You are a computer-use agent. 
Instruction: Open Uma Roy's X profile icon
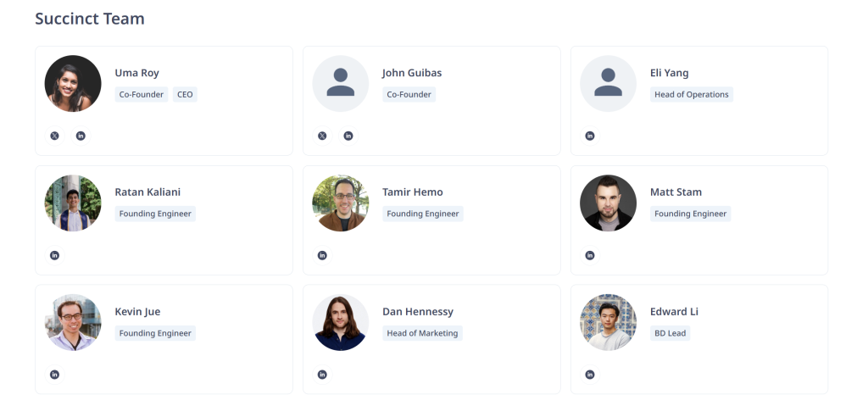[54, 136]
